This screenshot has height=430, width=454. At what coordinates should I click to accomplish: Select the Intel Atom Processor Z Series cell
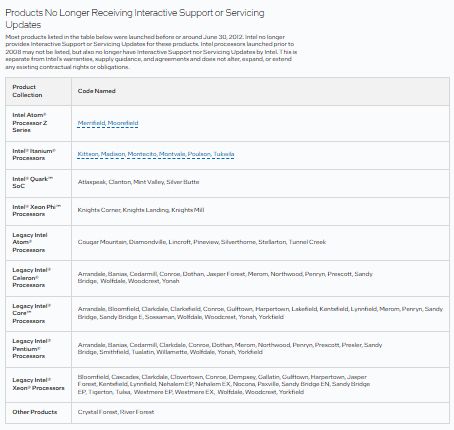30,123
